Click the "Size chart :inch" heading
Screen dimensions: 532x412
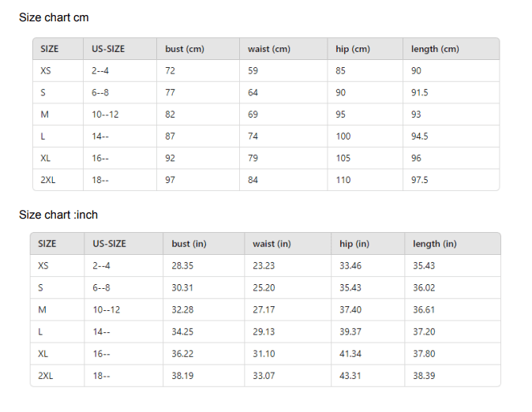click(58, 215)
